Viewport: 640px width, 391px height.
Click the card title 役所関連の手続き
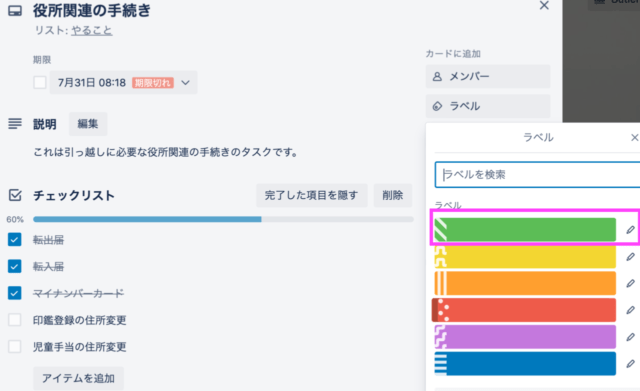coord(92,11)
